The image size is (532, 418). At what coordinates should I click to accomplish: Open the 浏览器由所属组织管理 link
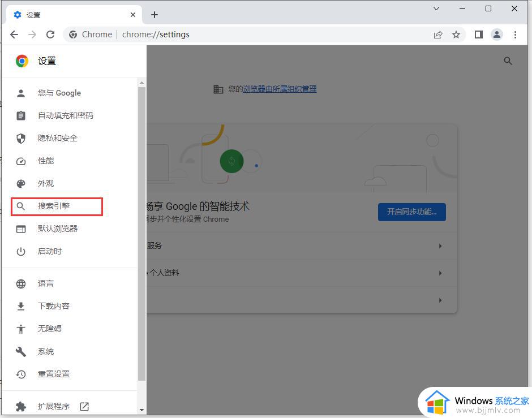(279, 89)
